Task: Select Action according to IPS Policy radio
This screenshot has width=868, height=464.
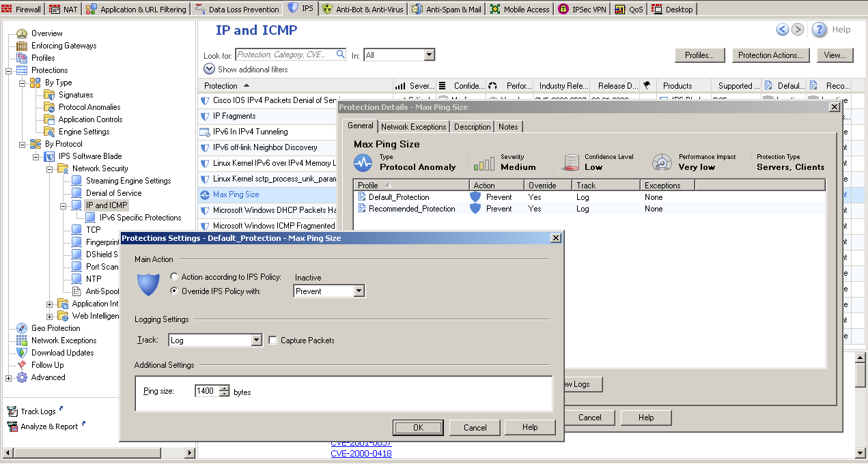Action: [175, 277]
